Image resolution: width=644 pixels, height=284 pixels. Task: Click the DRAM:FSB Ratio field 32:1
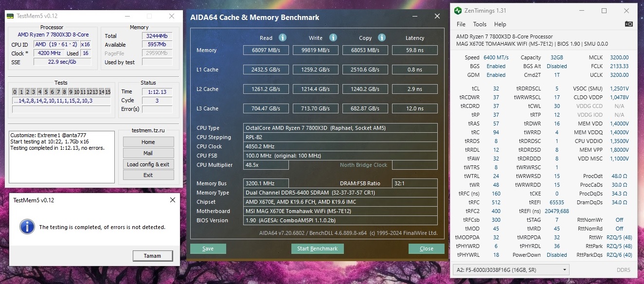(415, 183)
